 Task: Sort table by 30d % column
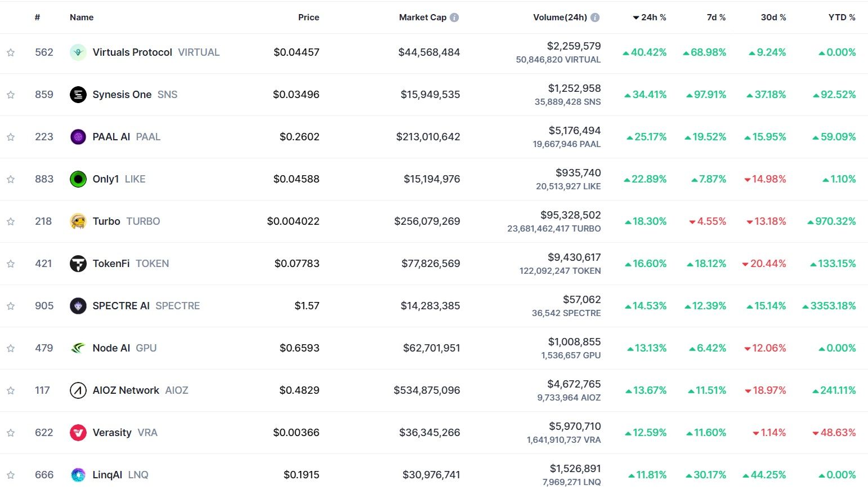(773, 17)
